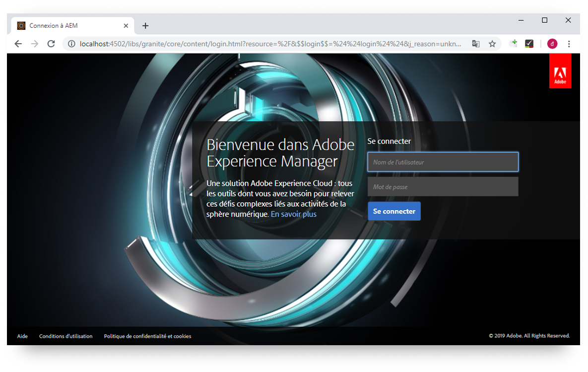This screenshot has width=588, height=372.
Task: Select the Connexion à AEM tab
Action: click(x=73, y=25)
